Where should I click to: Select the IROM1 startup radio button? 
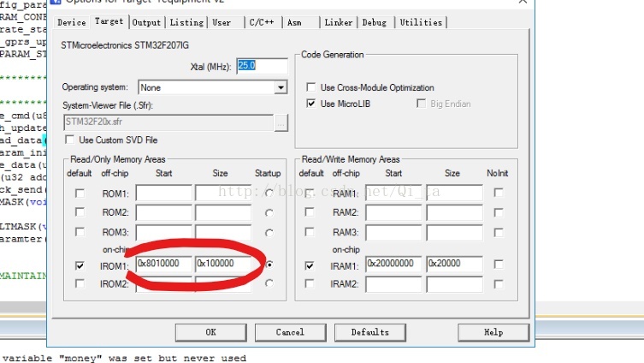pyautogui.click(x=269, y=265)
